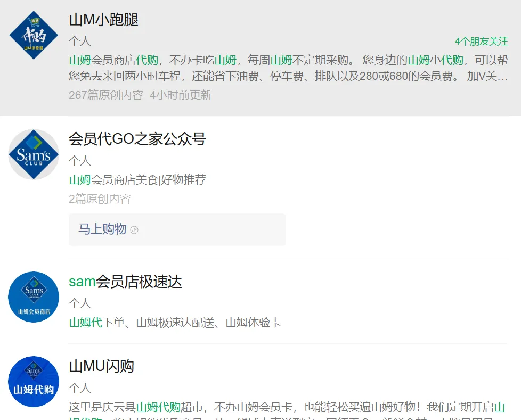Viewport: 521px width, 420px height.
Task: Click the 会员代GO之家 Sam's Club logo
Action: tap(34, 154)
